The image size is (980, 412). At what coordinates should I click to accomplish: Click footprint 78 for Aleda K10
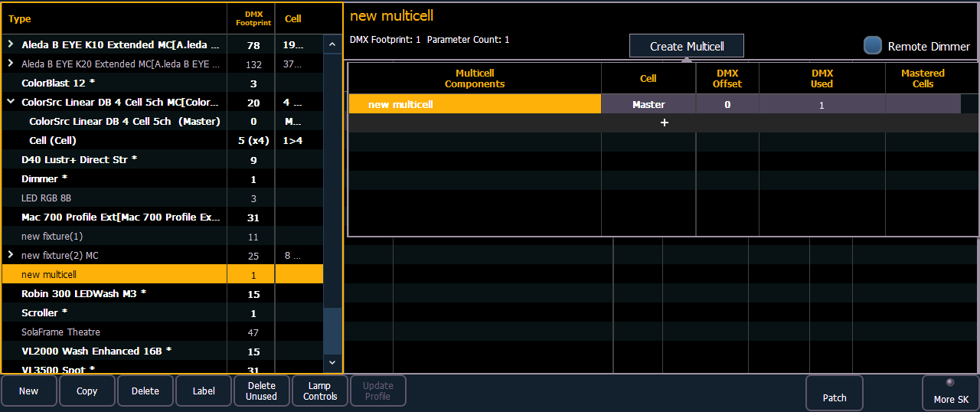pos(253,46)
